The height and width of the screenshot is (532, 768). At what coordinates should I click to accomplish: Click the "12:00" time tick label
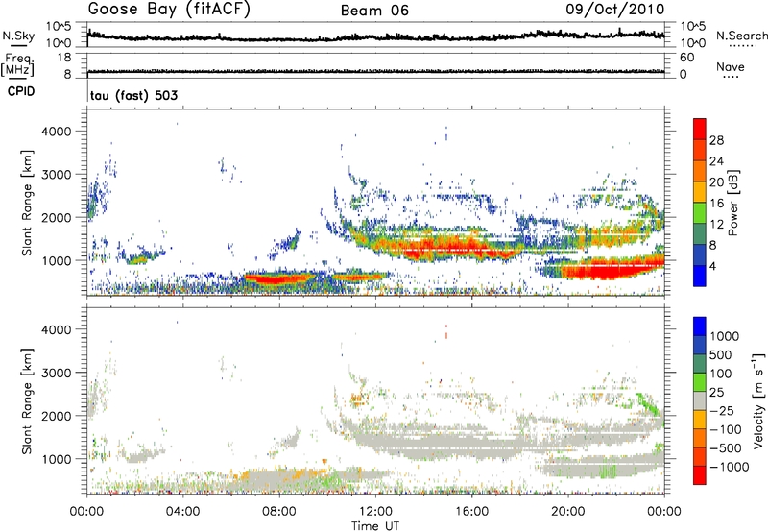(x=375, y=512)
